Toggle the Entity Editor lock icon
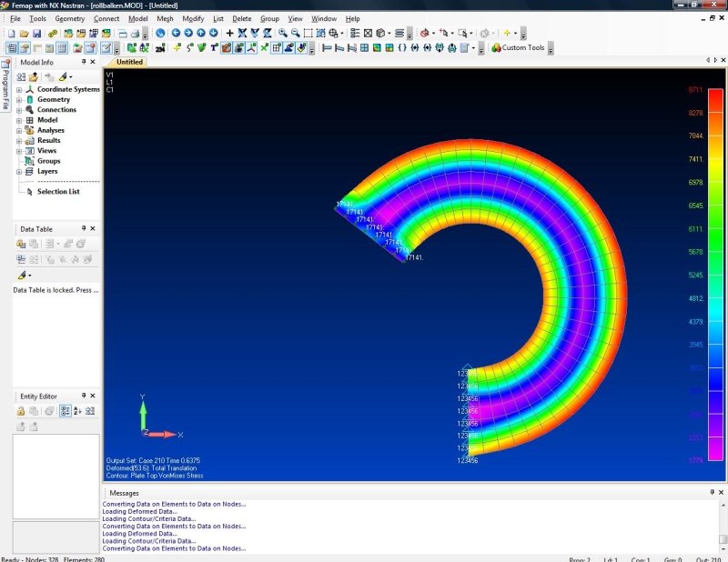 coord(20,411)
